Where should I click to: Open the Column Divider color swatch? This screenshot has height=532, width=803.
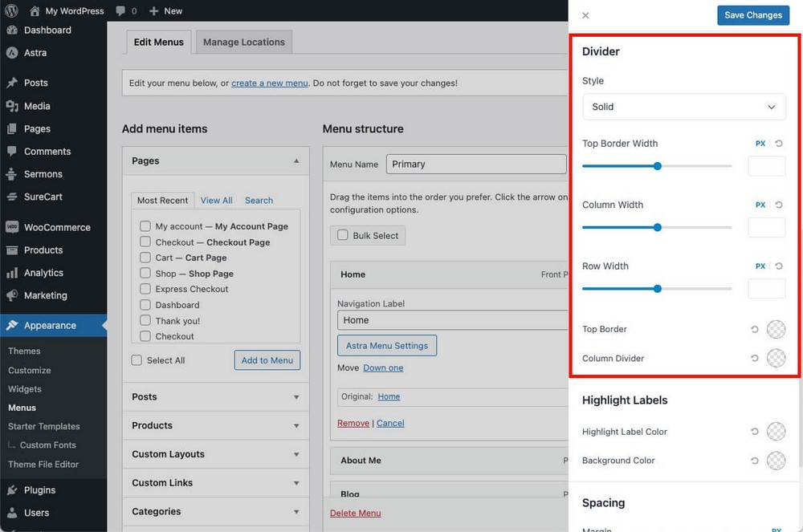tap(776, 358)
